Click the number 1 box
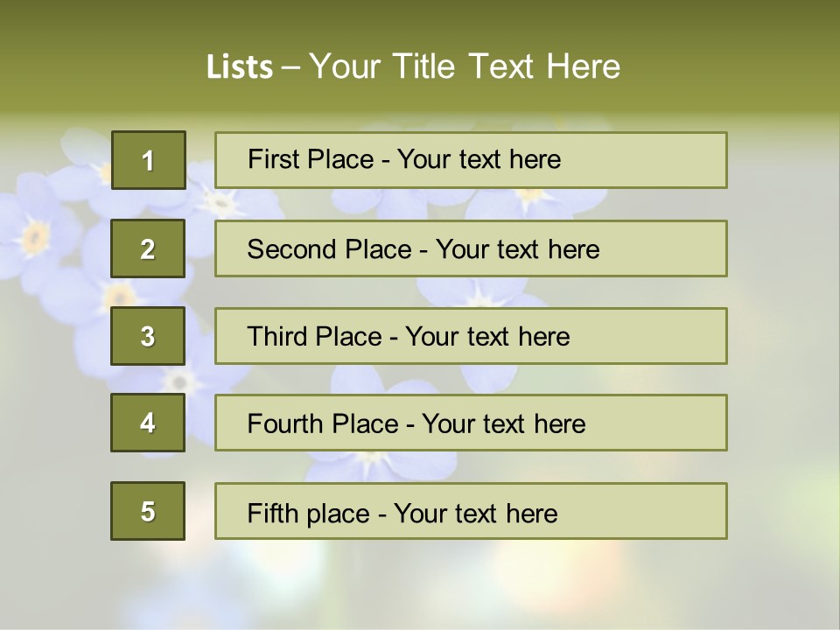Screen dimensions: 840x630 click(148, 160)
